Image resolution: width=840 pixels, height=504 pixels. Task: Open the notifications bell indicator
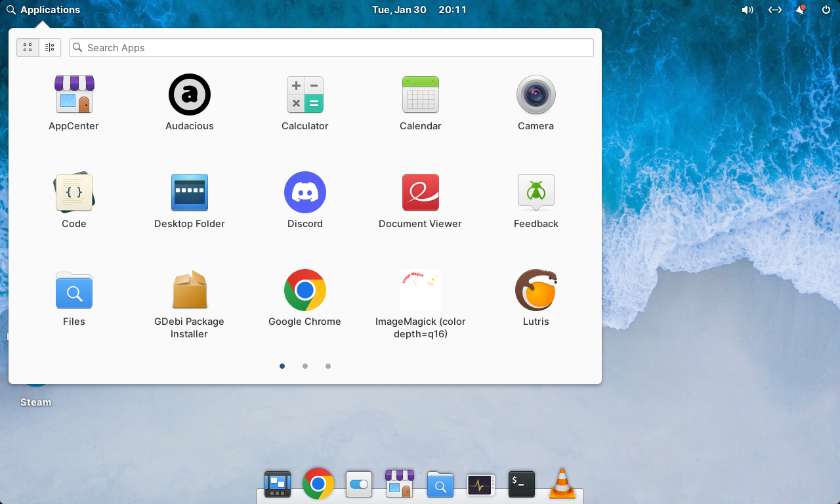click(800, 10)
